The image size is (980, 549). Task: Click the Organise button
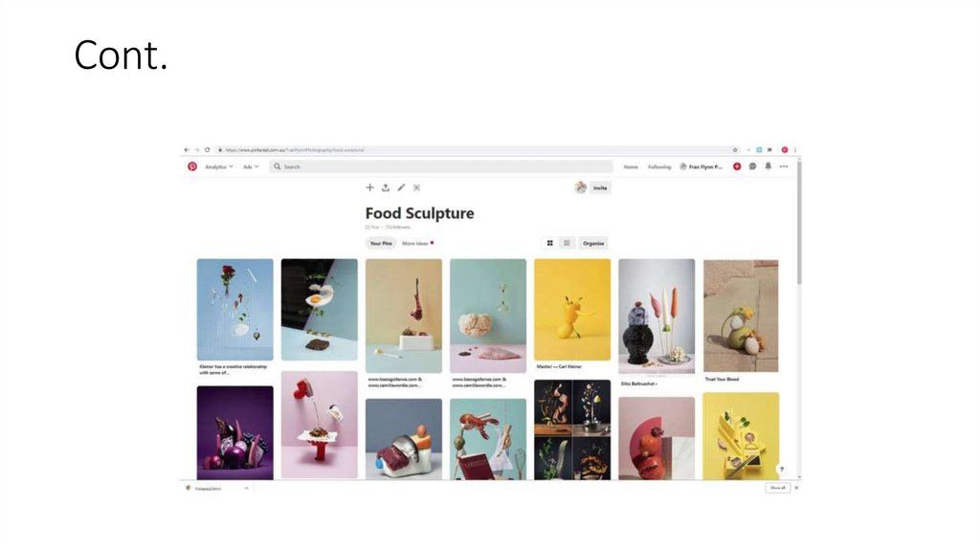pos(593,243)
